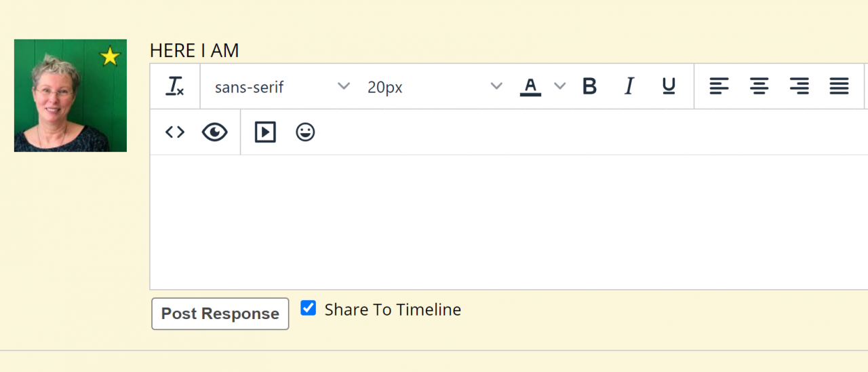
Task: Toggle underline formatting
Action: [669, 86]
